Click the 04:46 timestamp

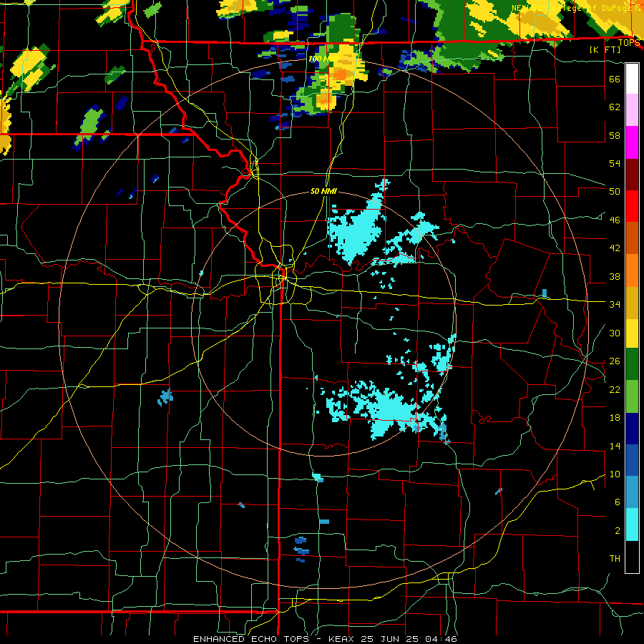441,639
